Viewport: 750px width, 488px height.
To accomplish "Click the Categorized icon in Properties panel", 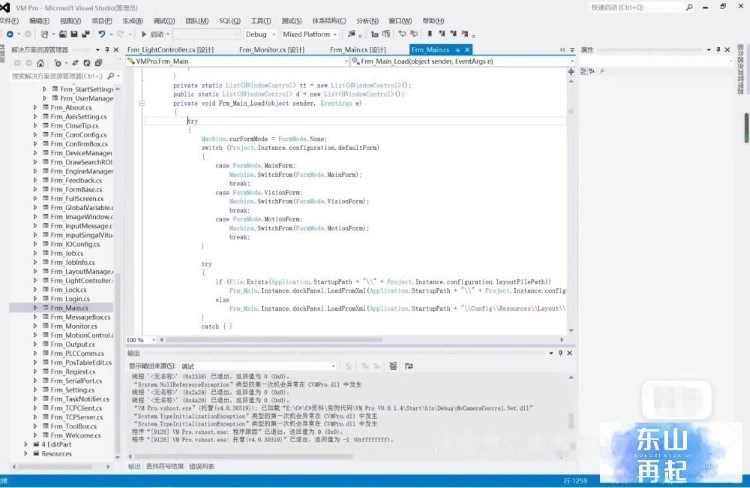I will (x=584, y=71).
